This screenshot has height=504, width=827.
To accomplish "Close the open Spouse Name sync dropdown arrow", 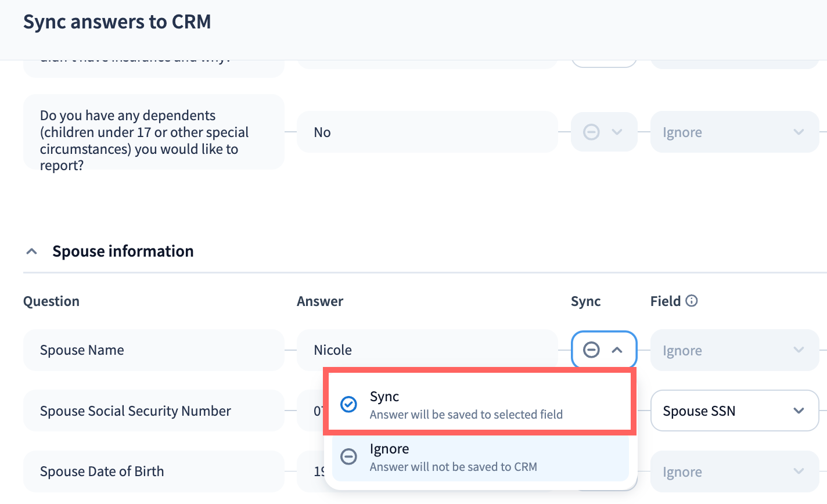I will pos(617,350).
